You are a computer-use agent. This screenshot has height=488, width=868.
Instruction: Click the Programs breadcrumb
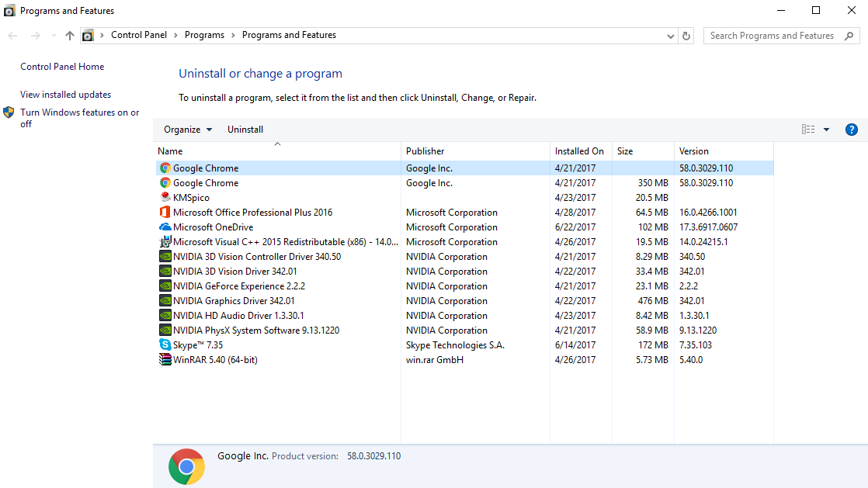click(204, 35)
